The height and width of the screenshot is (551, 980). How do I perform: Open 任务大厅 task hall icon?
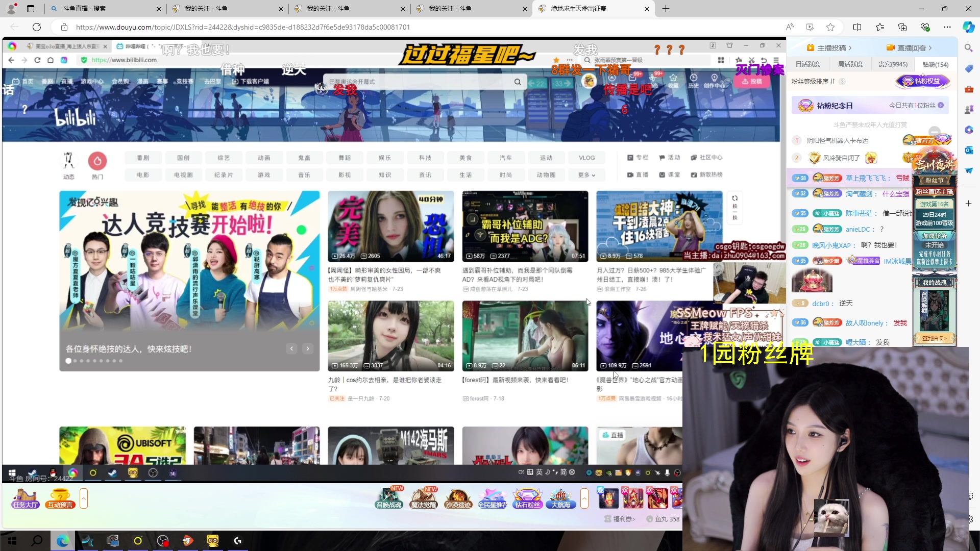click(25, 498)
